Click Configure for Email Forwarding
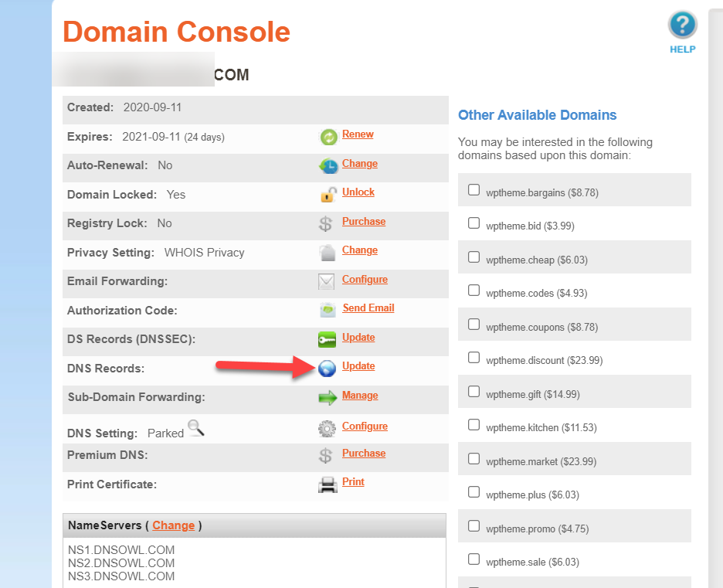This screenshot has height=588, width=723. click(x=365, y=280)
